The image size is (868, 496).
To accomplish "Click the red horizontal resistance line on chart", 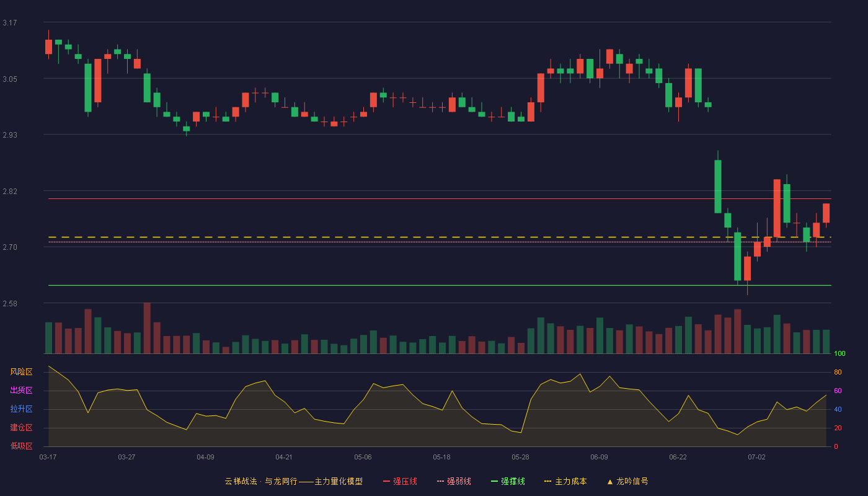I will tap(440, 199).
